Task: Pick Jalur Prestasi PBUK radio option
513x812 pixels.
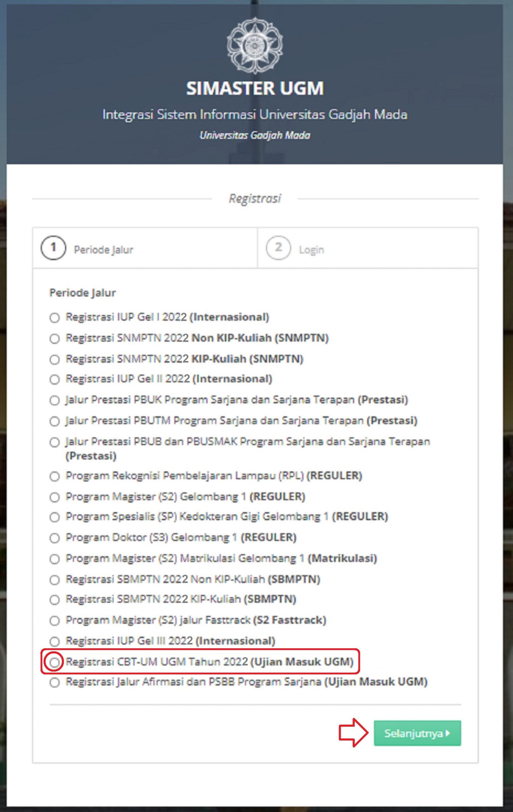Action: click(x=54, y=401)
